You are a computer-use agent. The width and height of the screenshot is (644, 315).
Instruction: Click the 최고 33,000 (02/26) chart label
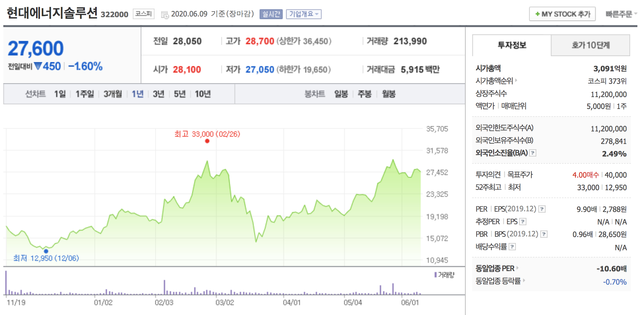(x=207, y=134)
